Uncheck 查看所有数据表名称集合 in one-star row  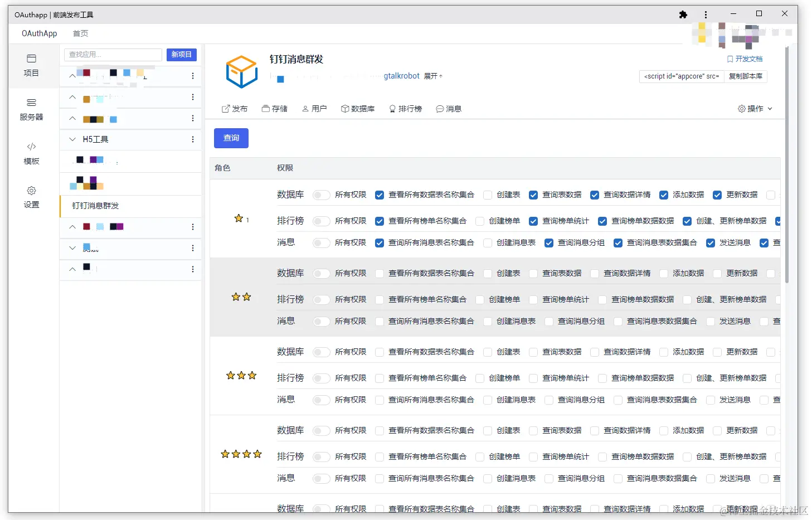click(380, 195)
